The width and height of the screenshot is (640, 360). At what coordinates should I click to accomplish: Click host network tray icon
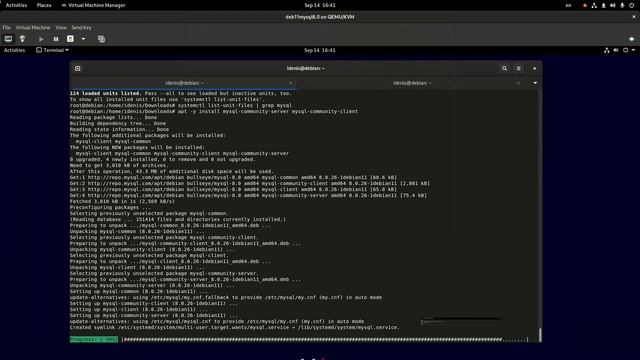pyautogui.click(x=594, y=5)
